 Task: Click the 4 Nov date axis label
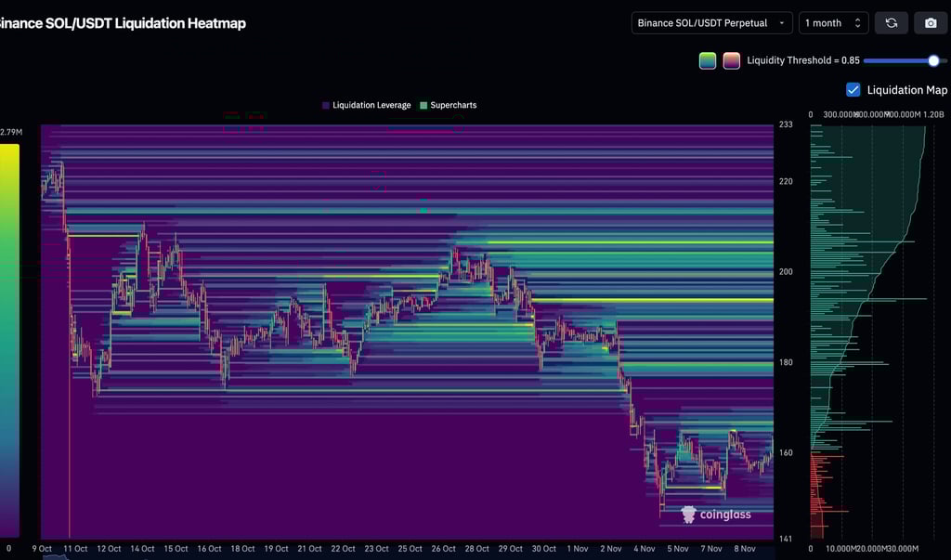(x=645, y=549)
